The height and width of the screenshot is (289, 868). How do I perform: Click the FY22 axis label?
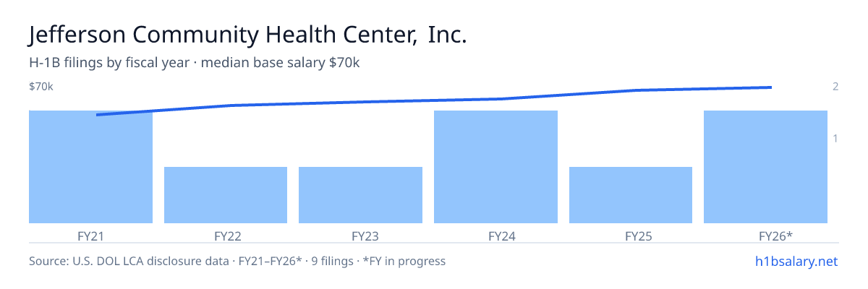click(x=228, y=236)
